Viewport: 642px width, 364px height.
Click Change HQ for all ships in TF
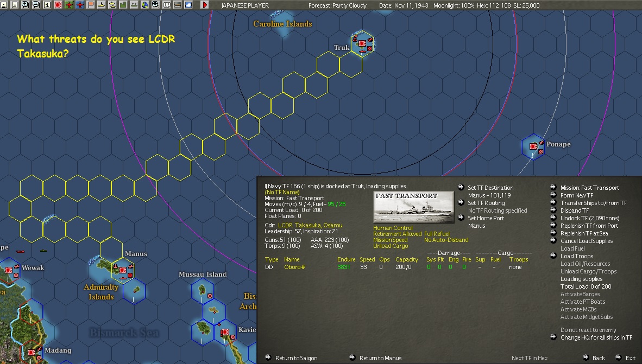pos(596,337)
